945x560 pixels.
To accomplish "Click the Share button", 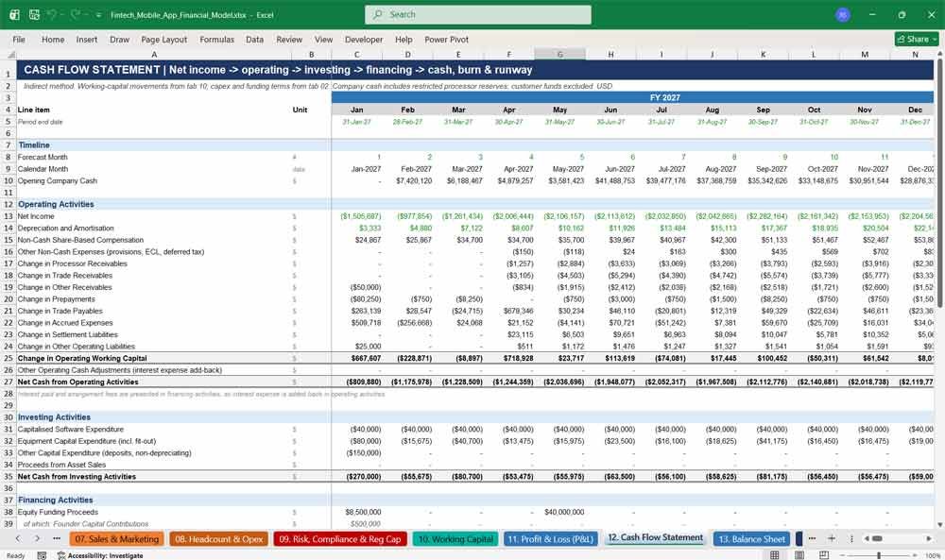I will click(917, 39).
